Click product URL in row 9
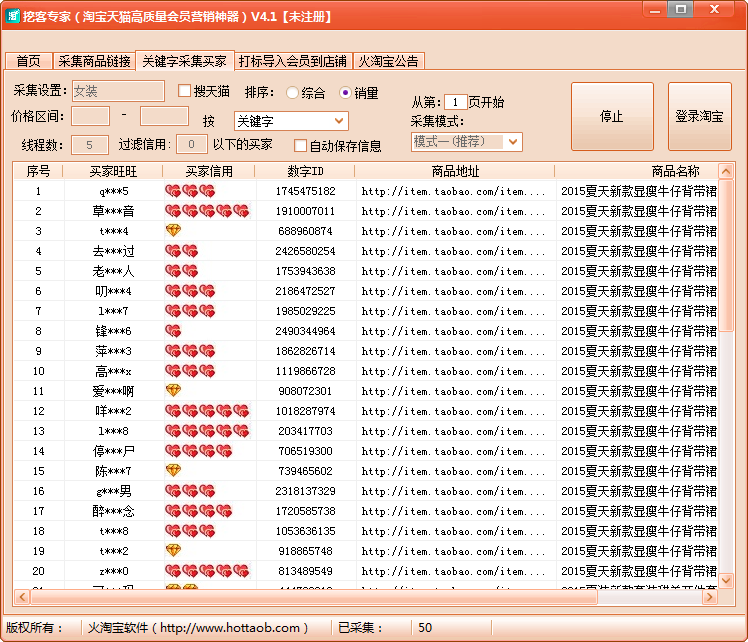 coord(453,352)
